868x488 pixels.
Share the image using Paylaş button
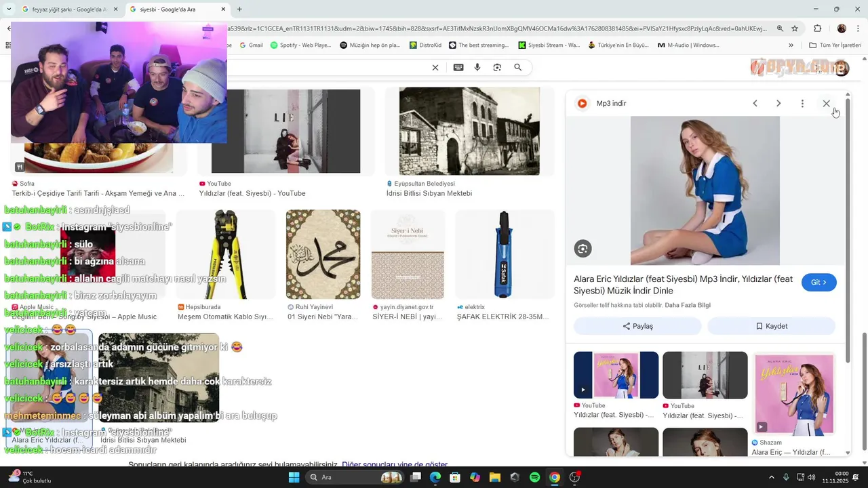coord(637,326)
